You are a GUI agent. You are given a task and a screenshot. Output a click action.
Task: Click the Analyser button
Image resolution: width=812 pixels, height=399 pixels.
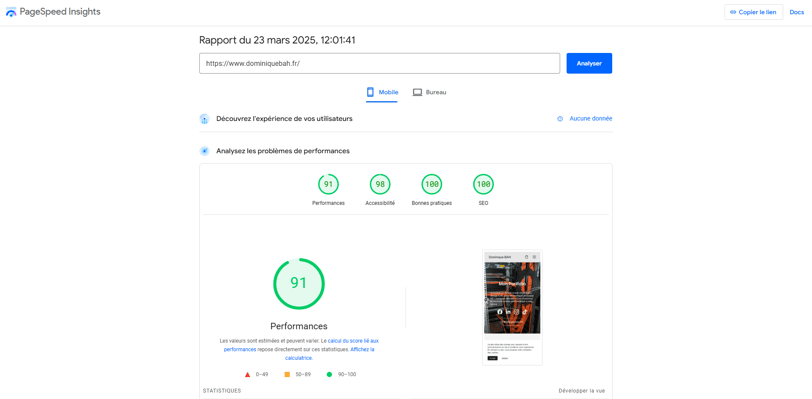tap(589, 63)
